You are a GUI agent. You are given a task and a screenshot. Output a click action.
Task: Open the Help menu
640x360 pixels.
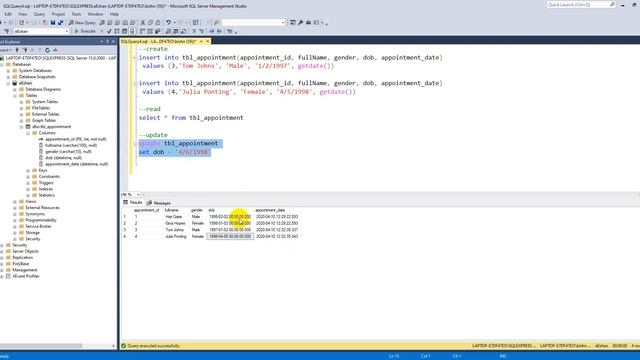[114, 14]
